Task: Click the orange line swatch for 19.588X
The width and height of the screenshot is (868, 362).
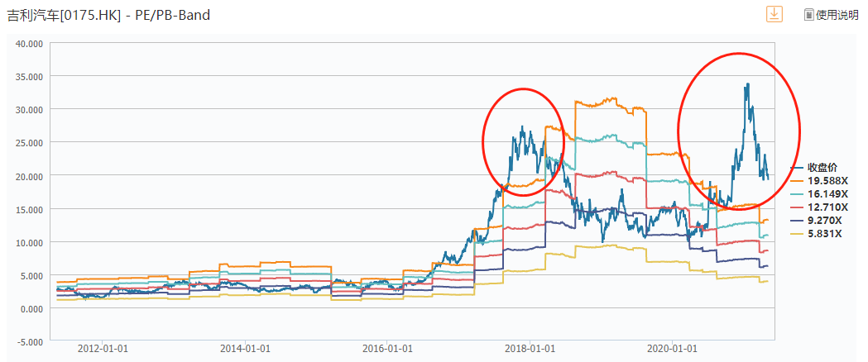Action: tap(798, 181)
